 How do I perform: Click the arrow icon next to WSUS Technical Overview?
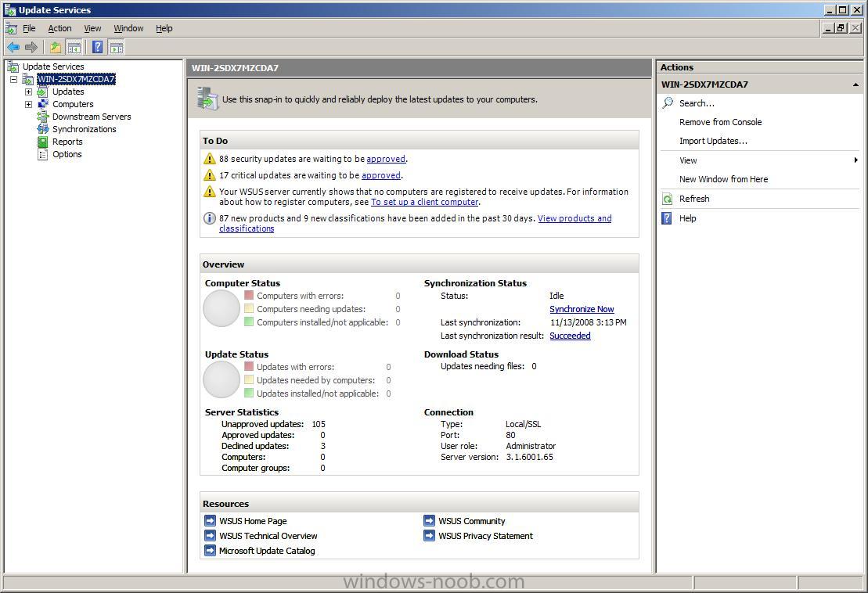(x=210, y=535)
